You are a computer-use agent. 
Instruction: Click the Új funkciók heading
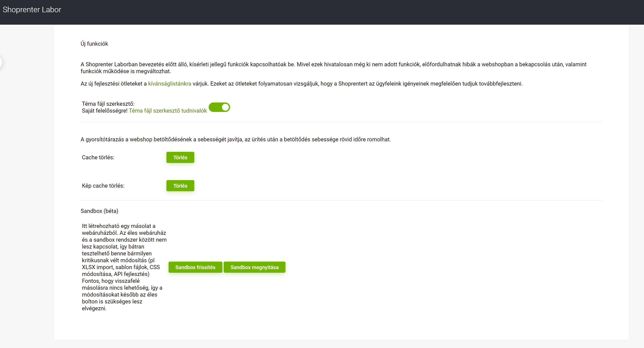point(94,44)
